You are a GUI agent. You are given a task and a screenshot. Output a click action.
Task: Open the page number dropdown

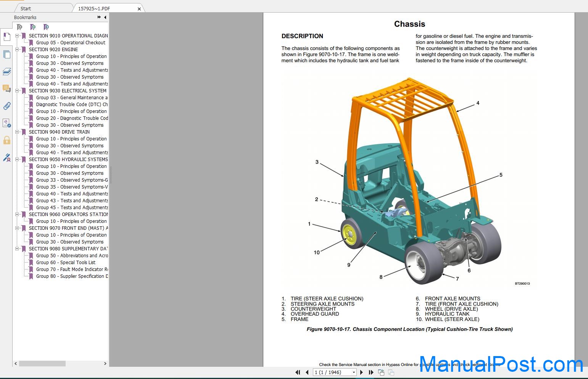pyautogui.click(x=354, y=372)
